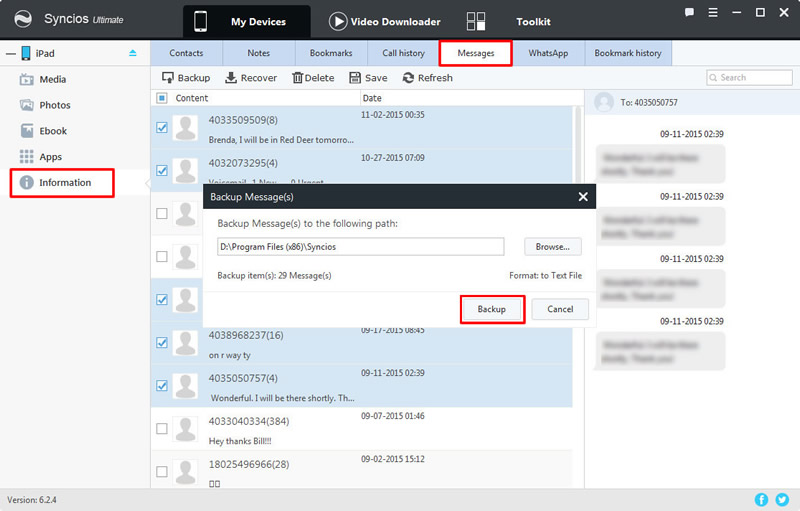Open the 'on r way ty' message

coord(230,355)
